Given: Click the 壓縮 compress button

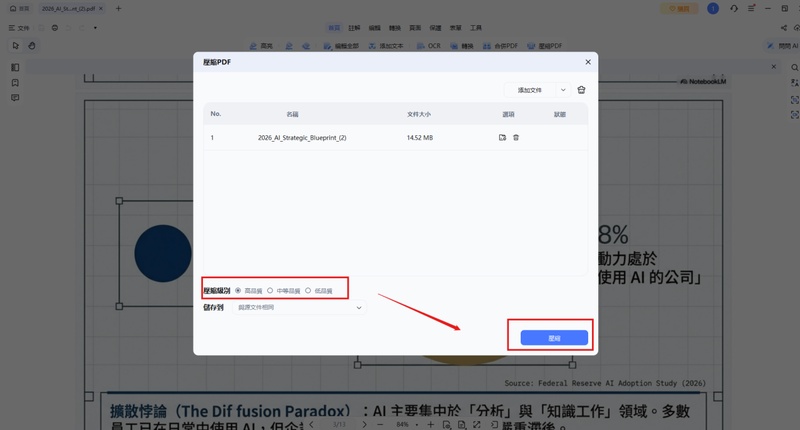Looking at the screenshot, I should pyautogui.click(x=554, y=338).
